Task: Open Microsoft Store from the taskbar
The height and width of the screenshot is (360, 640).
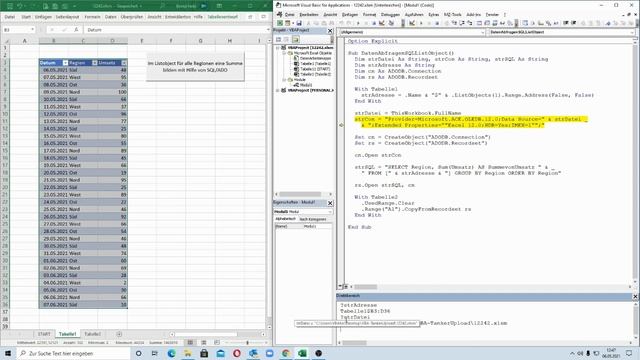Action: [x=204, y=353]
